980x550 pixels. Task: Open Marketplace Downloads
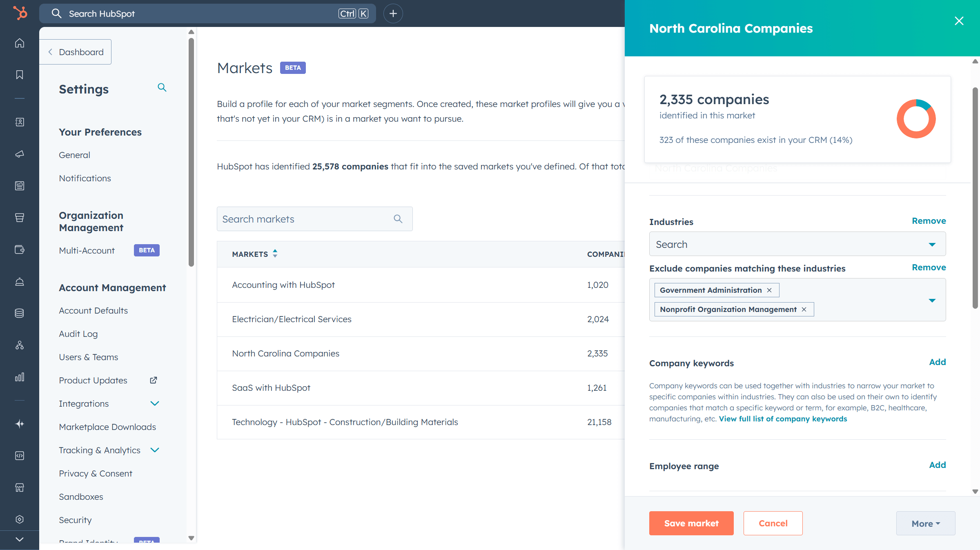[107, 427]
